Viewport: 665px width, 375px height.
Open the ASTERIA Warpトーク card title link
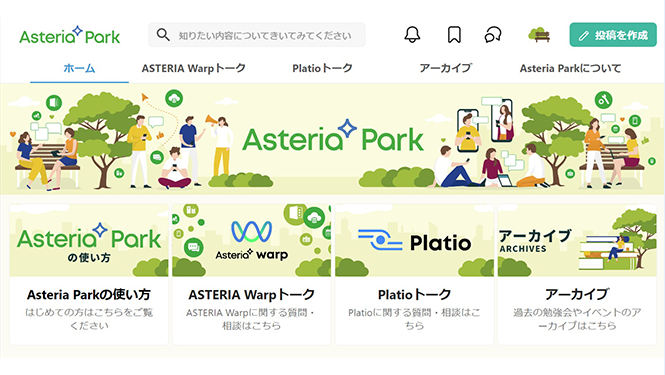[251, 294]
